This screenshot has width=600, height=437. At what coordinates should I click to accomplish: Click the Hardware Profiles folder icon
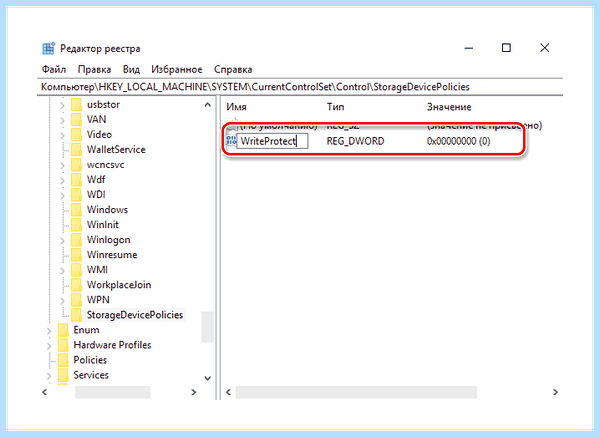pos(63,345)
